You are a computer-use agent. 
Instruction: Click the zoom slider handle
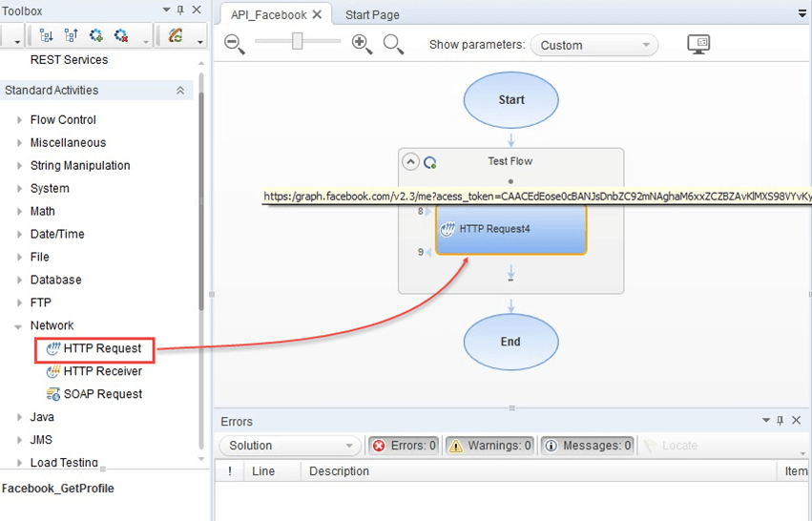click(x=298, y=41)
